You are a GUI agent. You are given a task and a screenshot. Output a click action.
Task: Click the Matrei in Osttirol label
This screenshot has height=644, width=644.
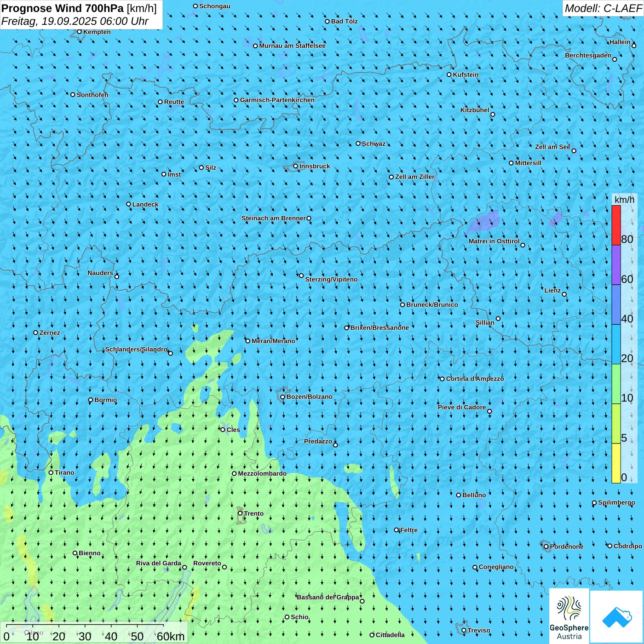[x=494, y=241]
